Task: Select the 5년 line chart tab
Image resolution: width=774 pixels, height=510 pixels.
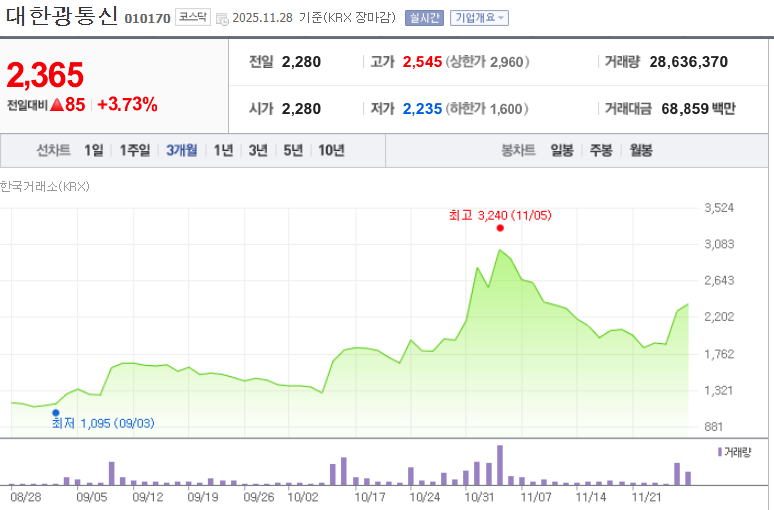Action: coord(293,150)
